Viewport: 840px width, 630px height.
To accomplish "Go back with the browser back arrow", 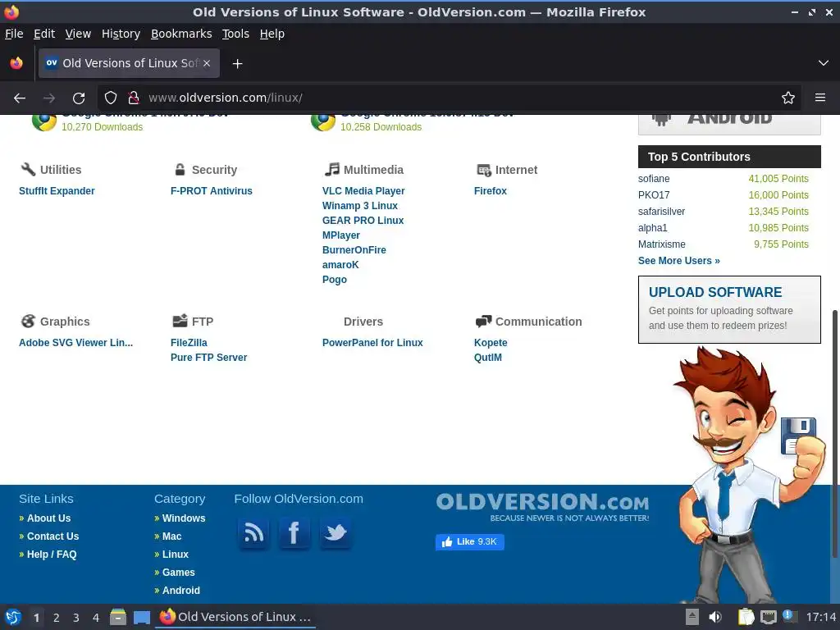I will [20, 98].
